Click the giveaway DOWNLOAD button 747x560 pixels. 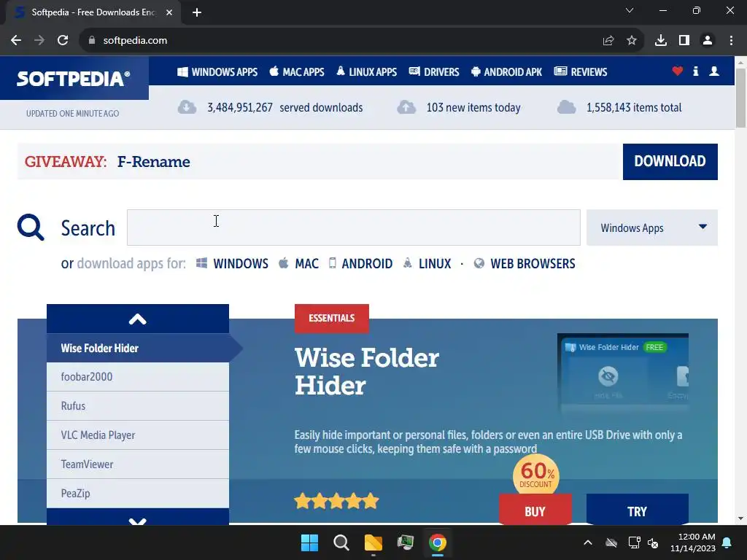click(x=670, y=161)
